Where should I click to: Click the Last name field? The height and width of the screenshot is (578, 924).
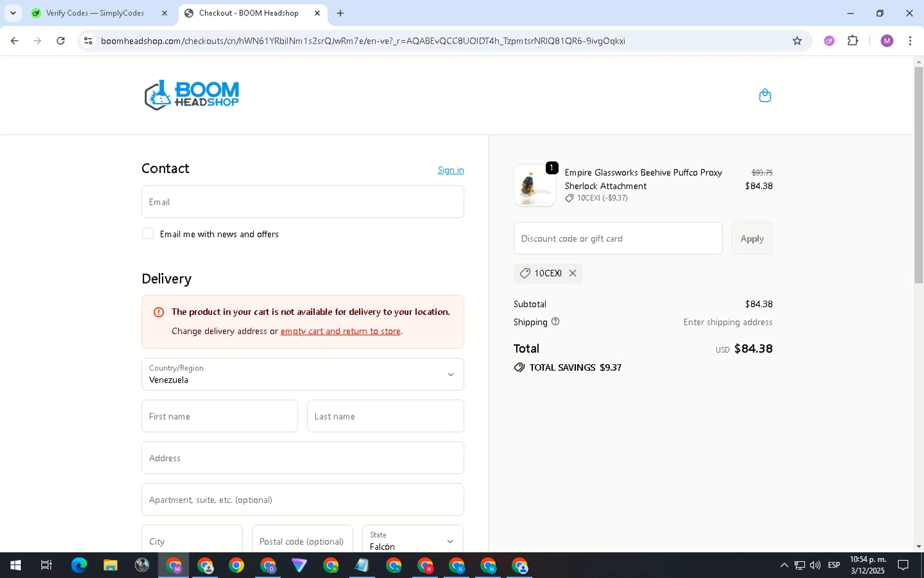click(386, 416)
